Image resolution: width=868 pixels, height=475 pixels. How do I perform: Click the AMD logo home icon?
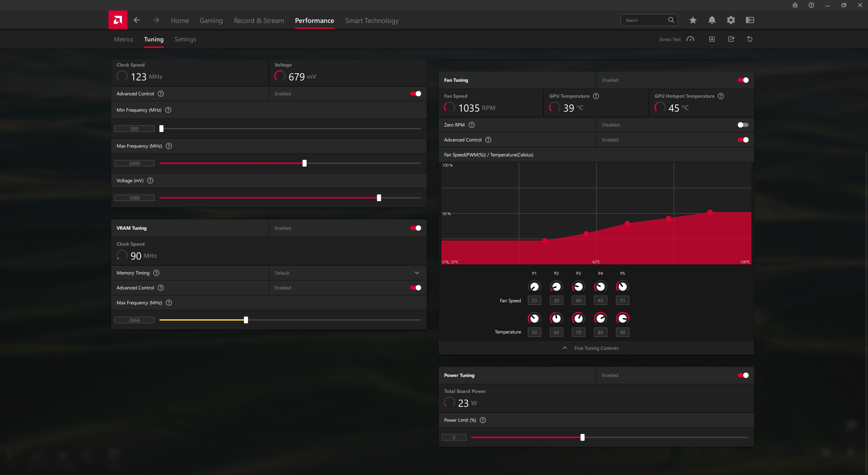pos(118,20)
